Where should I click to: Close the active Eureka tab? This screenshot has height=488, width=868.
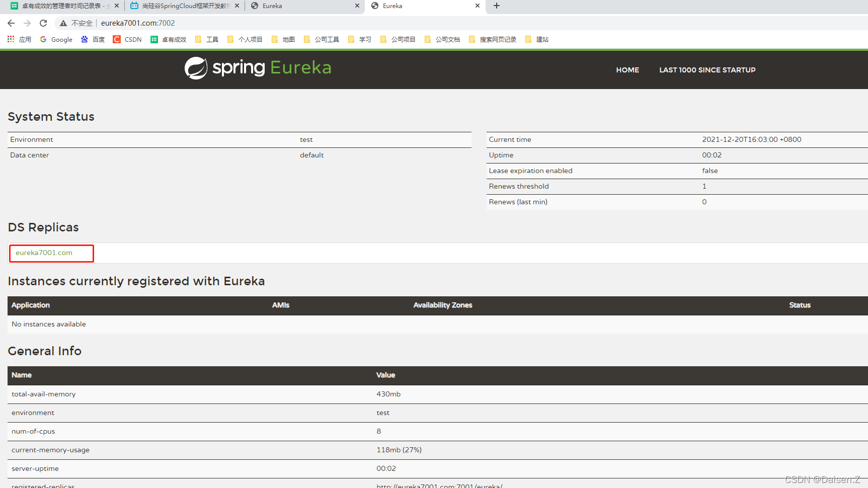pyautogui.click(x=478, y=6)
